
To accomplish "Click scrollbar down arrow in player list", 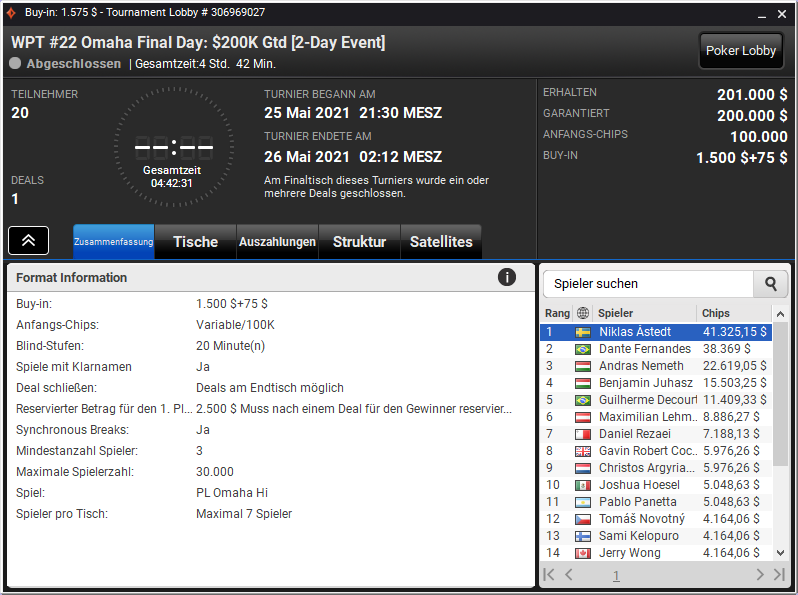I will [780, 552].
